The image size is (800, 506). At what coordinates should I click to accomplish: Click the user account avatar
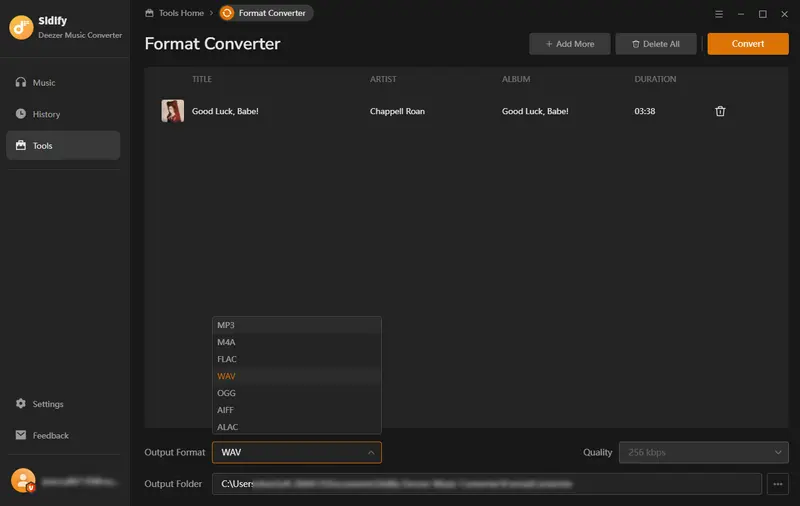tap(23, 480)
